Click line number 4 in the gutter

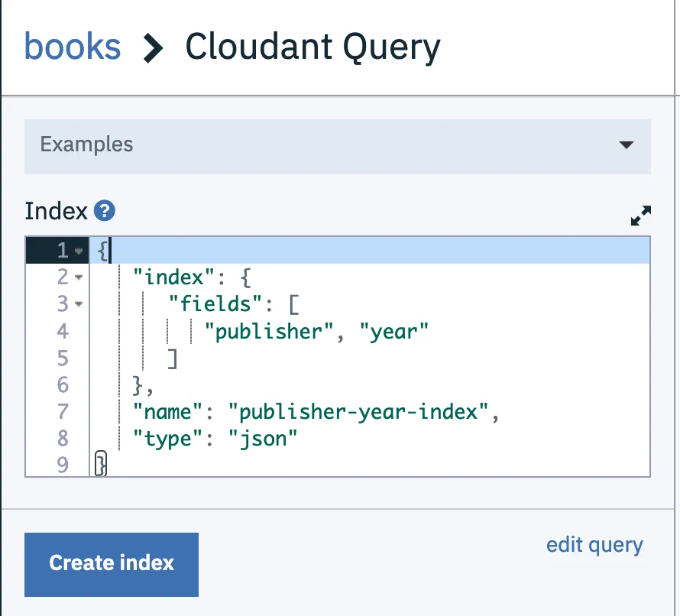(x=63, y=332)
